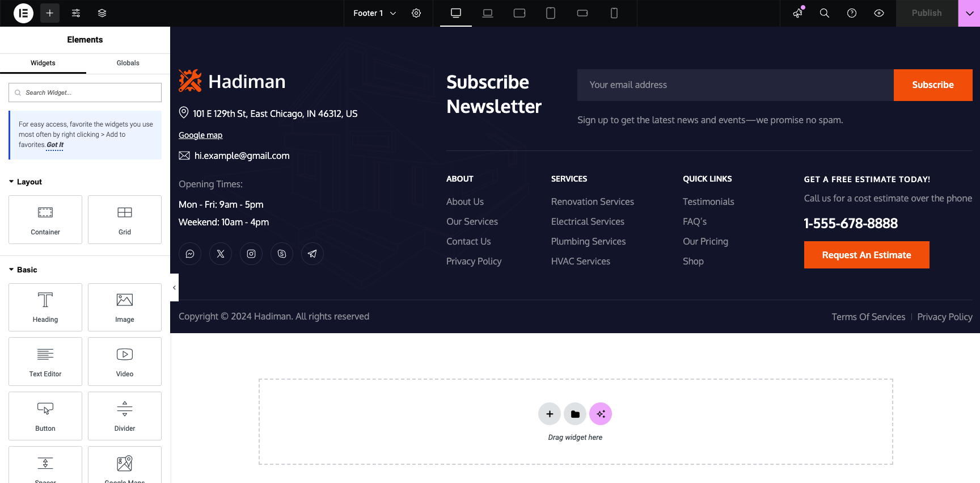Open the Help question mark icon
The width and height of the screenshot is (980, 483).
click(852, 13)
